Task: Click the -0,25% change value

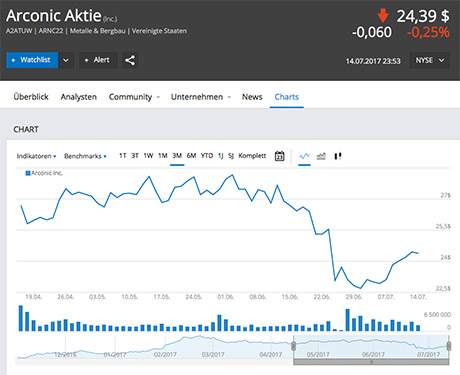Action: pos(428,32)
